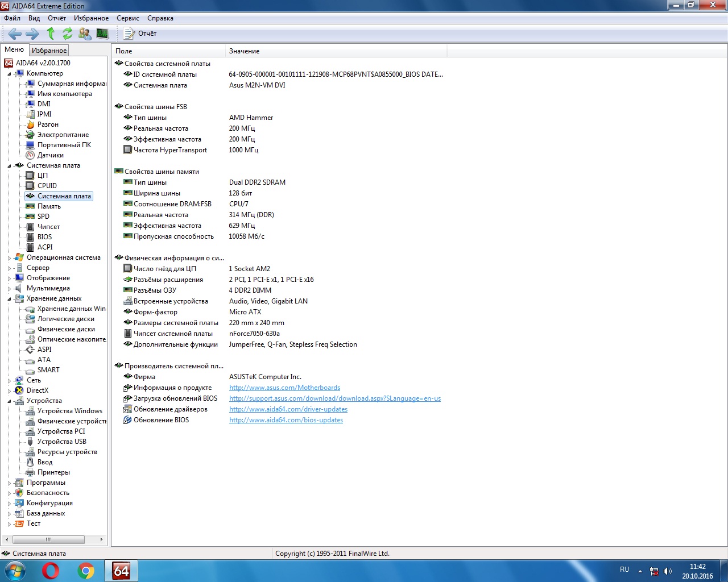Select the Чипсет системной платы nForce7050-630a row
The image size is (728, 582).
coord(280,334)
